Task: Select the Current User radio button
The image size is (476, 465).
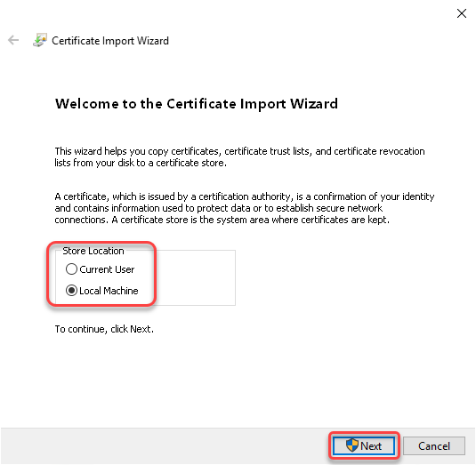Action: [x=71, y=269]
